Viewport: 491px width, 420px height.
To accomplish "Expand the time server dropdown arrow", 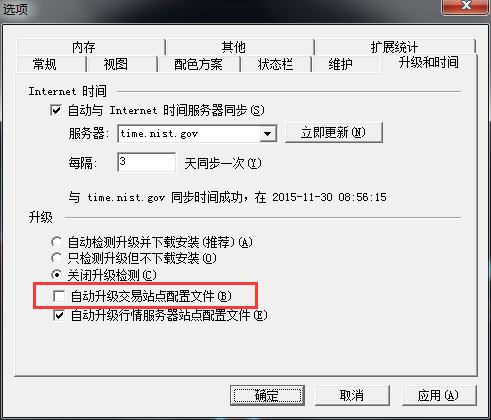I will [268, 134].
